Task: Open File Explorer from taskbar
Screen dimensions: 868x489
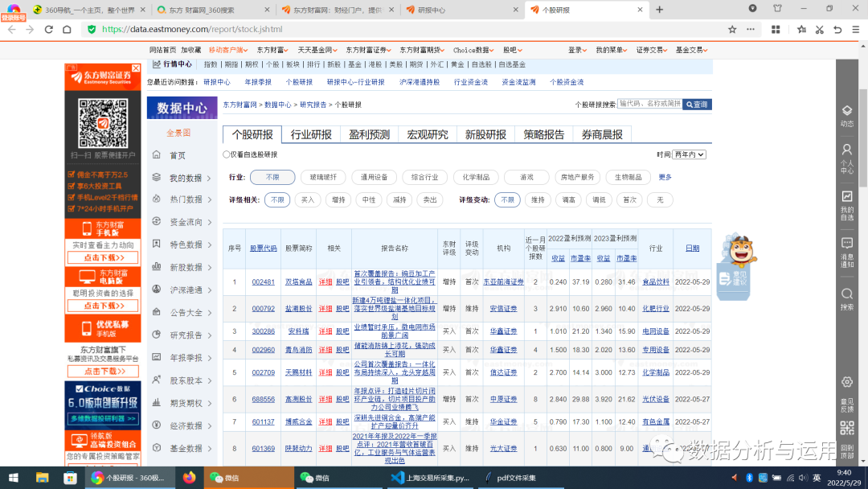Action: [x=42, y=478]
